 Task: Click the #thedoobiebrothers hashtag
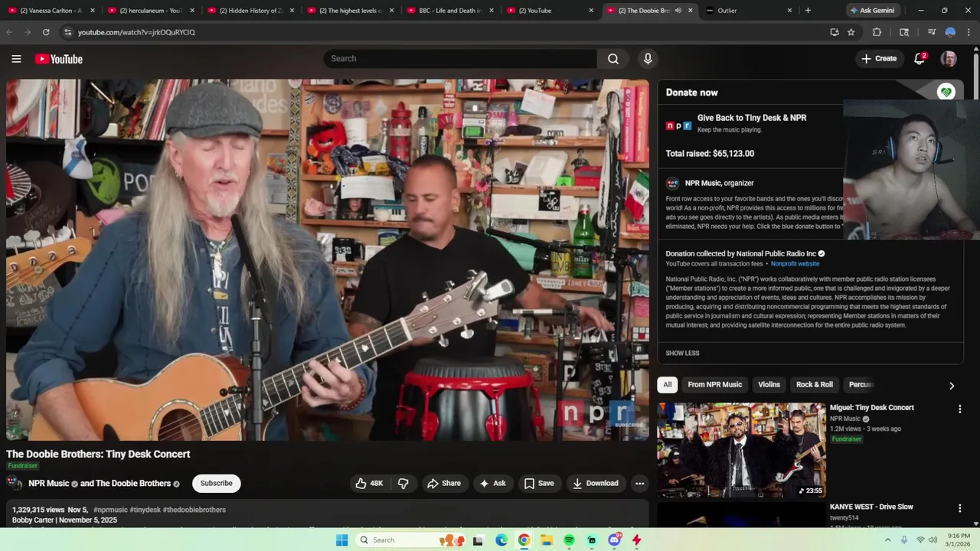[x=194, y=510]
